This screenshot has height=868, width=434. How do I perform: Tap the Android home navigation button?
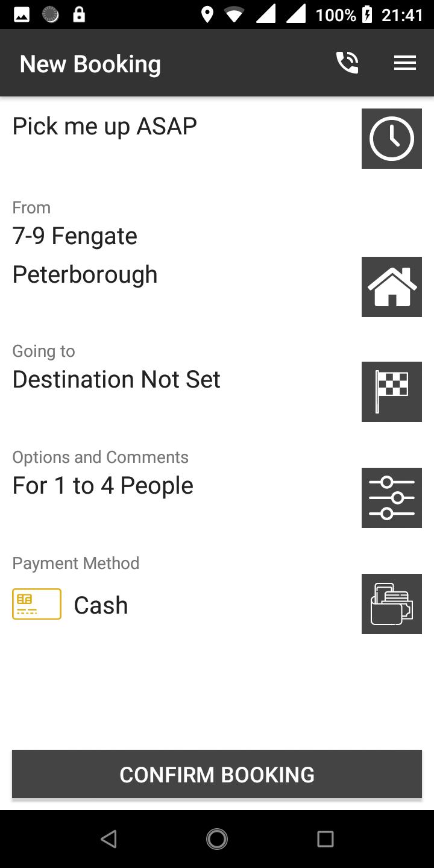[x=217, y=839]
